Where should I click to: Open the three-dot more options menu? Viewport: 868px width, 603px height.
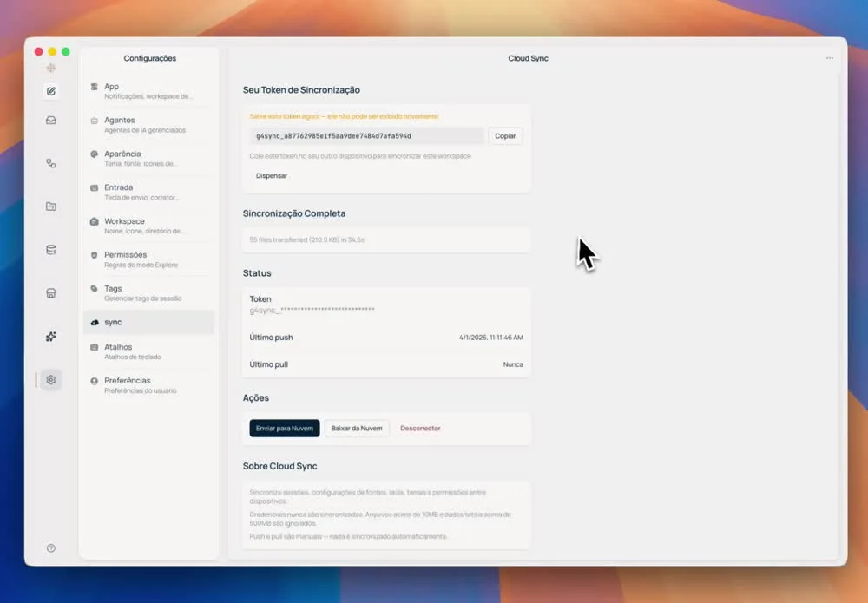click(829, 58)
